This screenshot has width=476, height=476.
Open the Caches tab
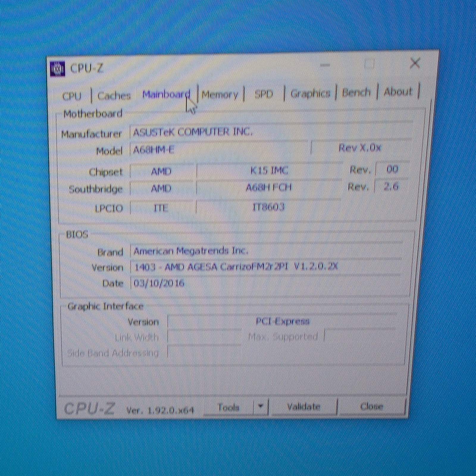click(x=114, y=95)
